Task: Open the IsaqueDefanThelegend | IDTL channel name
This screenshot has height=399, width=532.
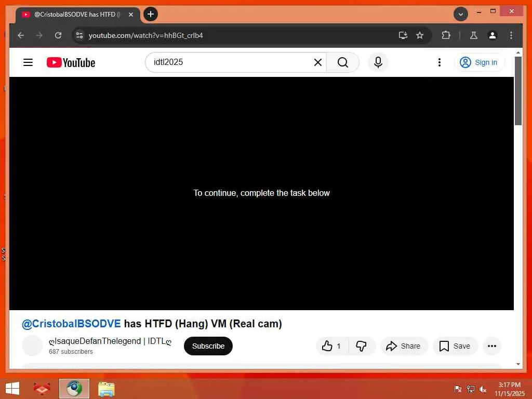Action: point(110,341)
